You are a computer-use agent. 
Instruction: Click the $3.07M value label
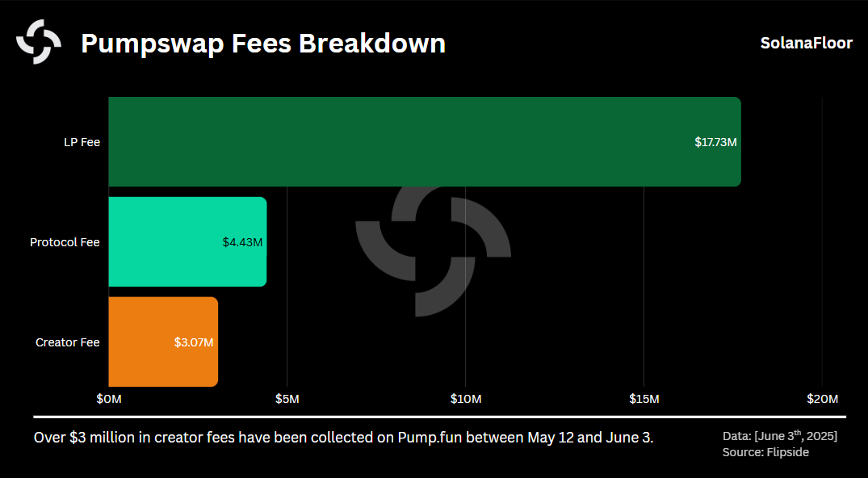coord(194,342)
